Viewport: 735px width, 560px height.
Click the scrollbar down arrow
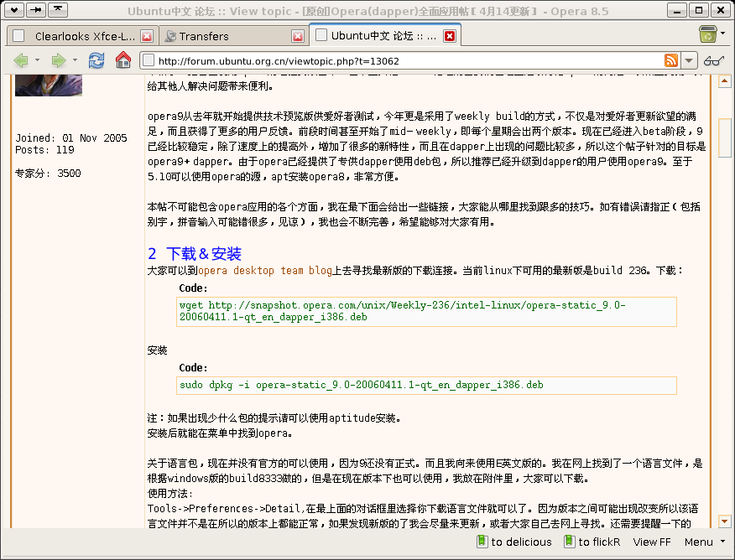pyautogui.click(x=724, y=521)
